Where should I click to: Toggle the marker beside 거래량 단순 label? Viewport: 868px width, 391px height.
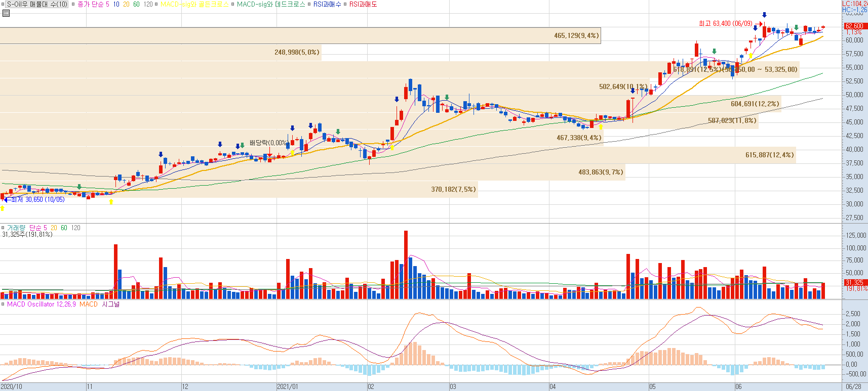pos(3,228)
